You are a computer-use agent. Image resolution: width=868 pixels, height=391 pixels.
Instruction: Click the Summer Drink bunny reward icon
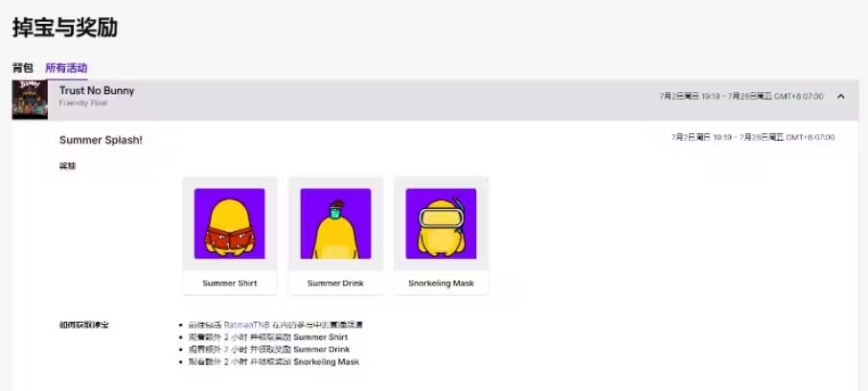click(335, 223)
